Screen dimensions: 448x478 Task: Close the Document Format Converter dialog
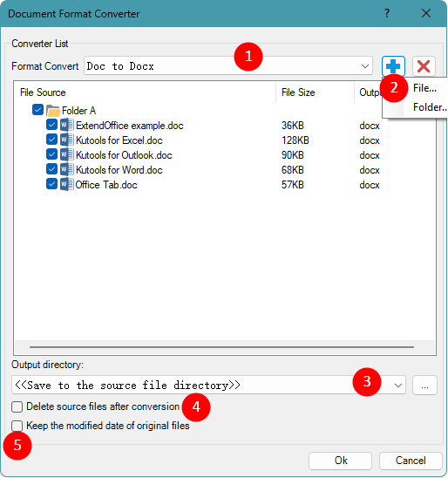[426, 13]
